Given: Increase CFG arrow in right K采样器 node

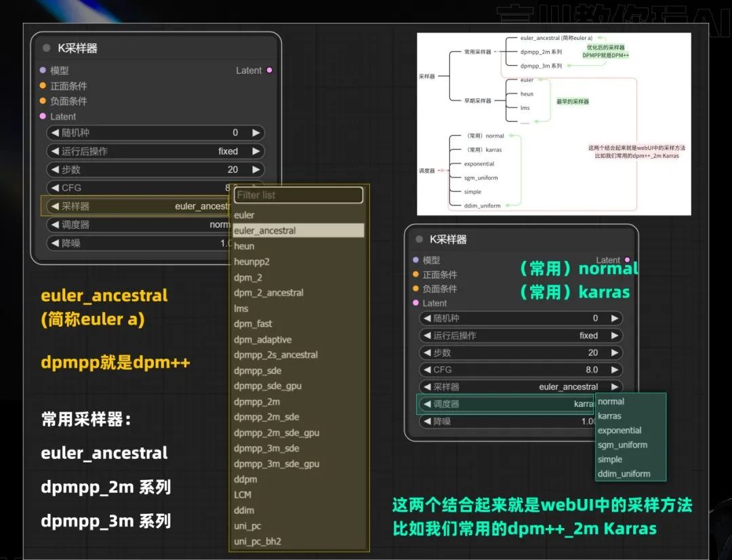Looking at the screenshot, I should (x=615, y=369).
